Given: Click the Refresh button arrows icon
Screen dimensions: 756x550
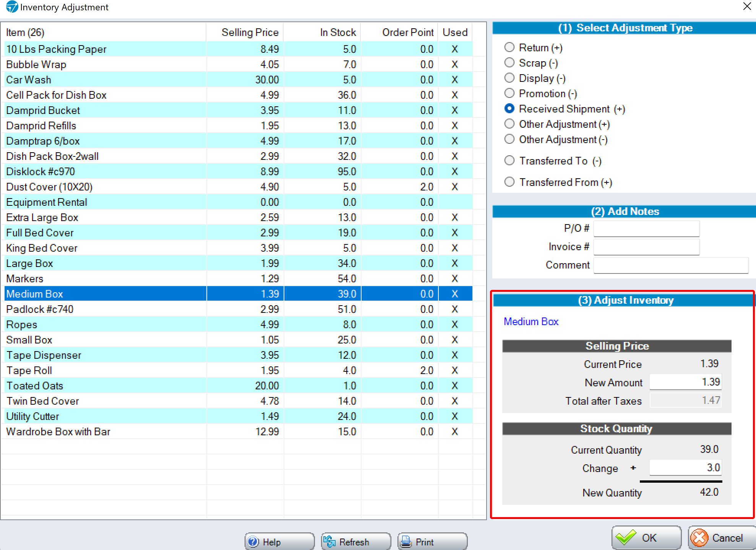Looking at the screenshot, I should (329, 542).
